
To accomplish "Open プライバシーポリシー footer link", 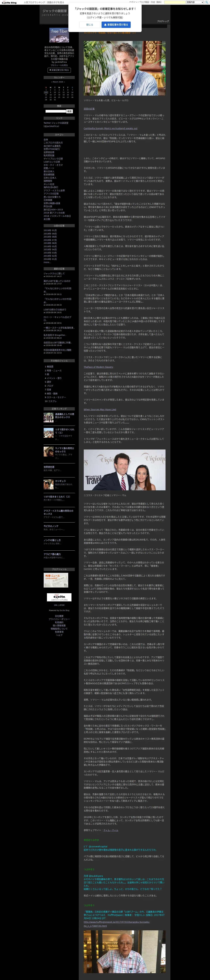I will (59, 619).
